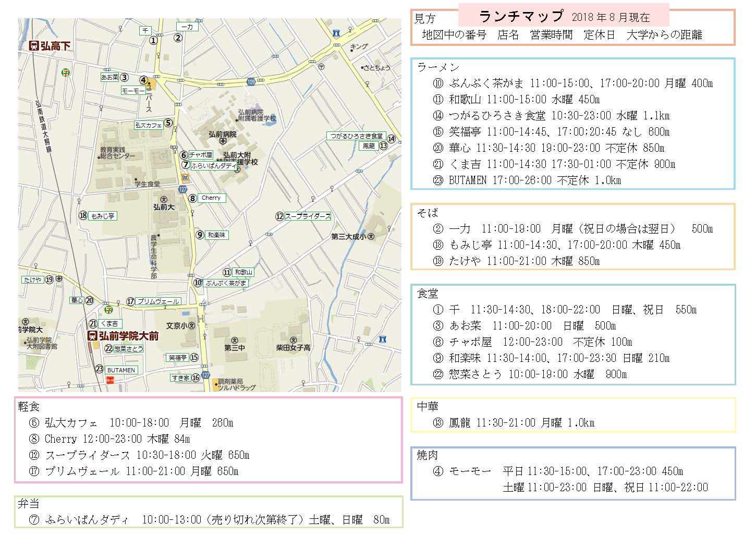Click circled number ⑨ on the map
The width and height of the screenshot is (756, 535).
pyautogui.click(x=200, y=235)
